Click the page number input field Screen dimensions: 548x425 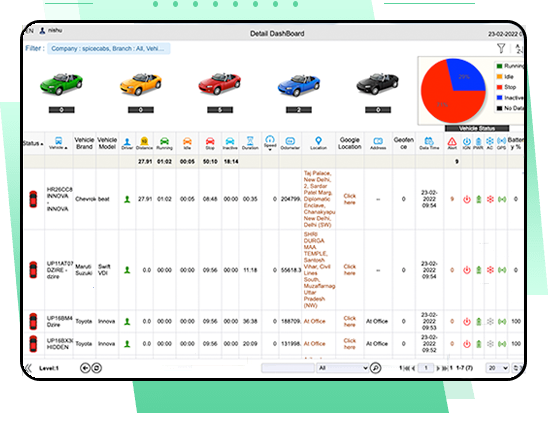[x=426, y=368]
